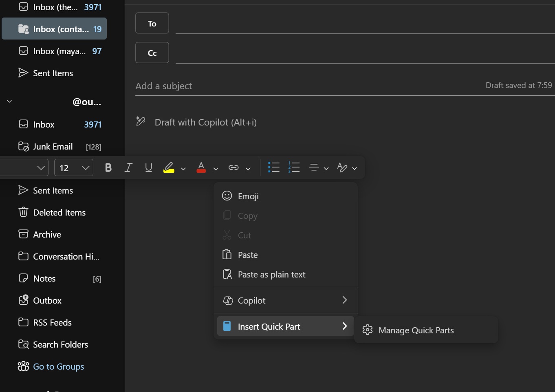The image size is (555, 392).
Task: Open the RSS Feeds folder
Action: pyautogui.click(x=54, y=322)
